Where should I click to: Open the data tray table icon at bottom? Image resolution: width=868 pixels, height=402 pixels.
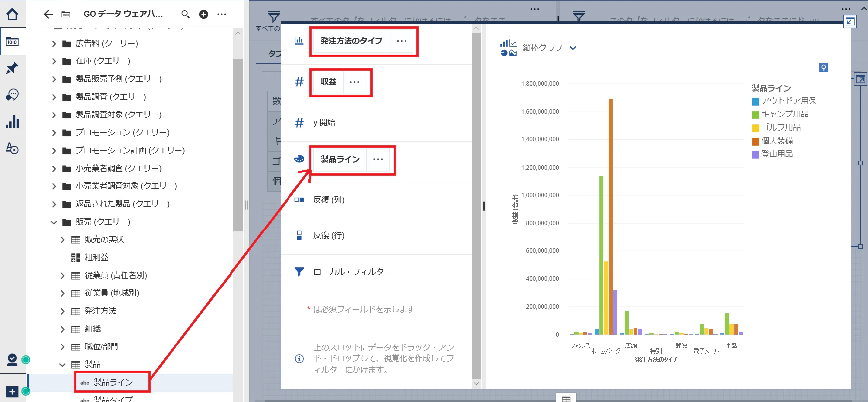tap(566, 399)
